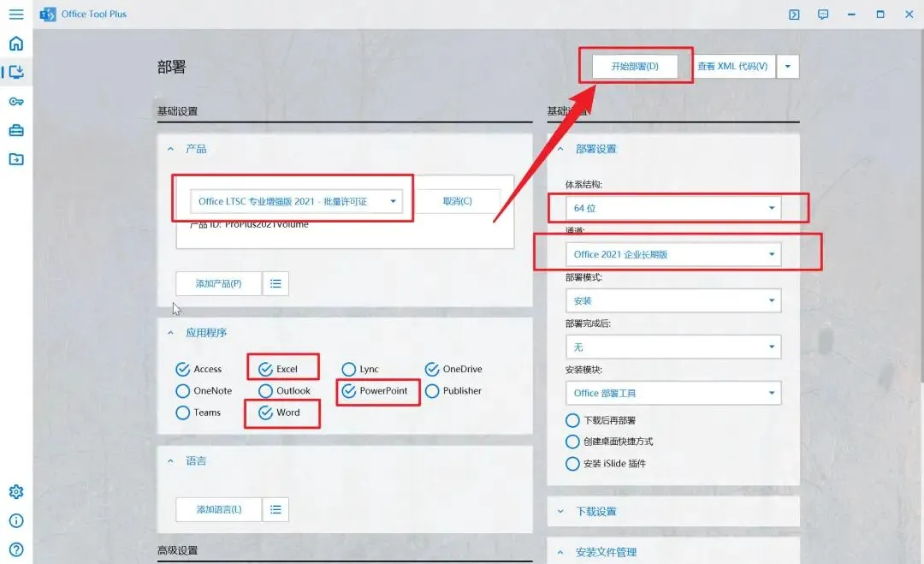
Task: Open the 64 位 architecture dropdown
Action: [x=673, y=208]
